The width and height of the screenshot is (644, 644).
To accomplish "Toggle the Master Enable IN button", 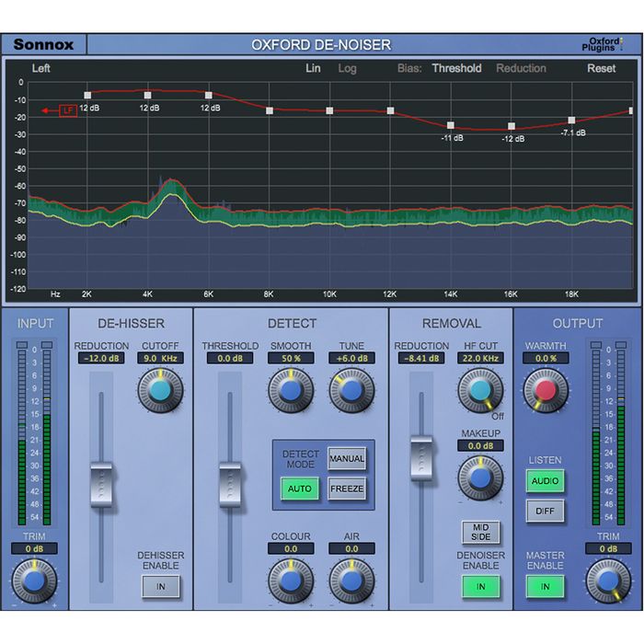I will [545, 585].
